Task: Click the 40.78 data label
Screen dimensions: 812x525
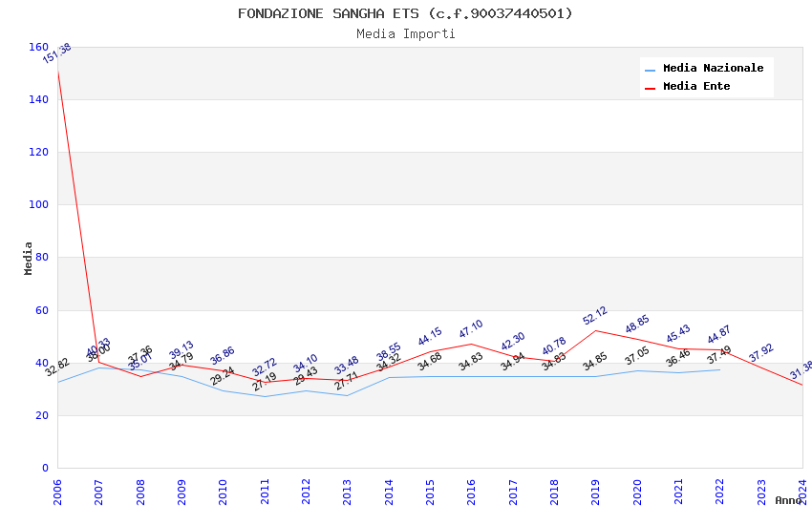Action: [x=553, y=346]
